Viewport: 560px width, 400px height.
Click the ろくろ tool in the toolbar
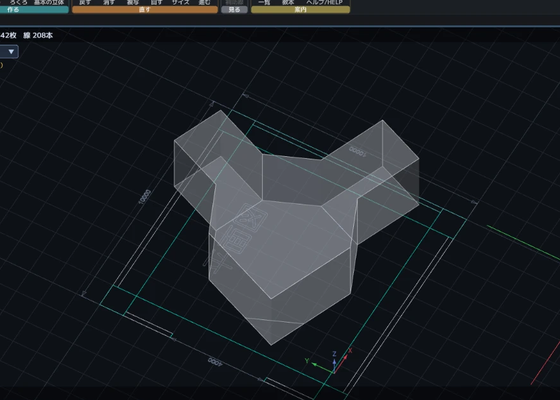(18, 2)
